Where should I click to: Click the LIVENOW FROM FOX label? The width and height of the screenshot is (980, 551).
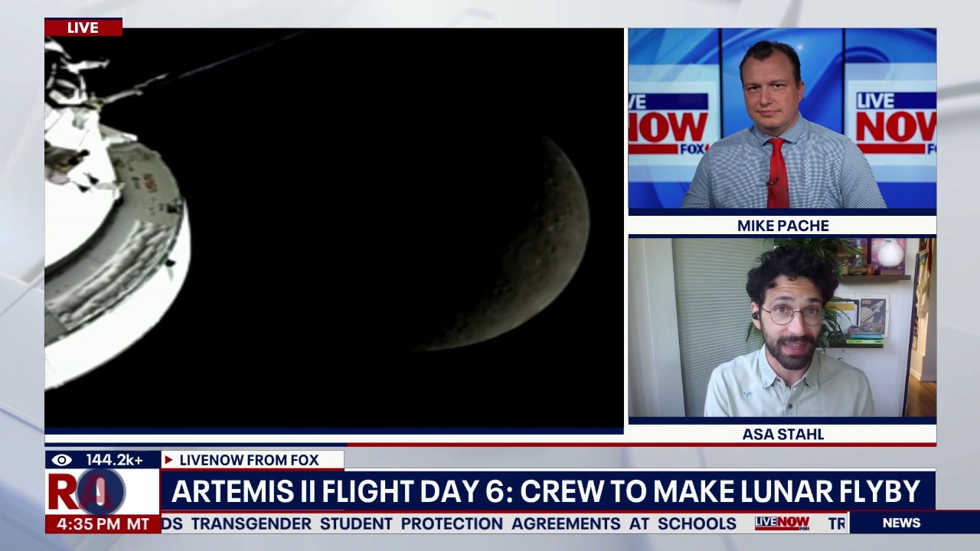point(249,460)
